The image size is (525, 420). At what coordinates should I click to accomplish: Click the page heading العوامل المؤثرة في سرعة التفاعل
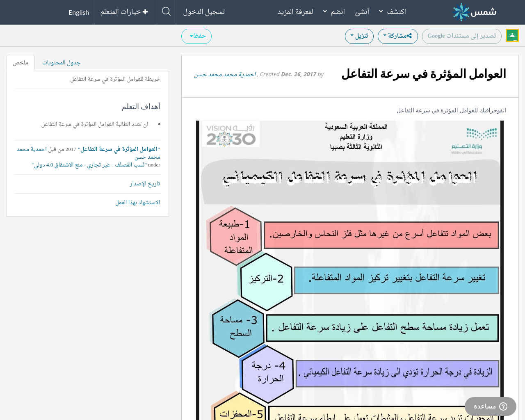(x=424, y=74)
